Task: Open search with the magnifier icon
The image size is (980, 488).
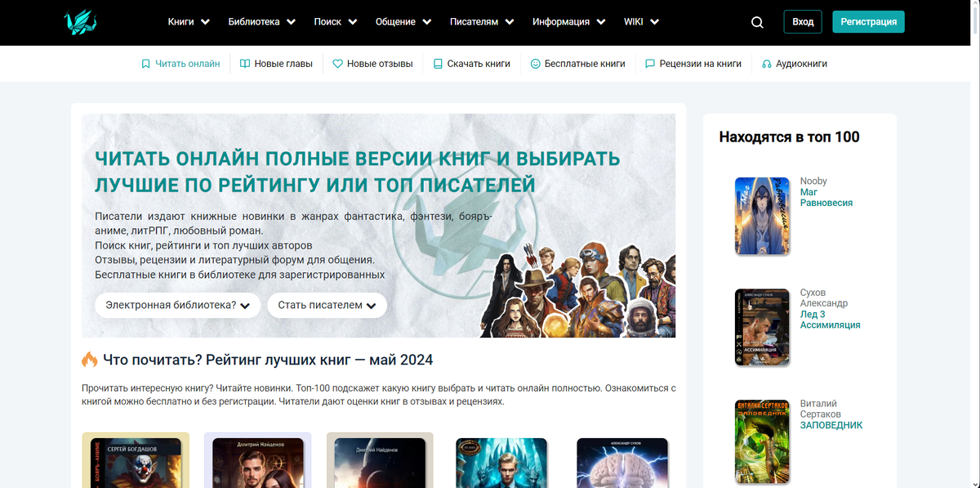Action: coord(757,22)
